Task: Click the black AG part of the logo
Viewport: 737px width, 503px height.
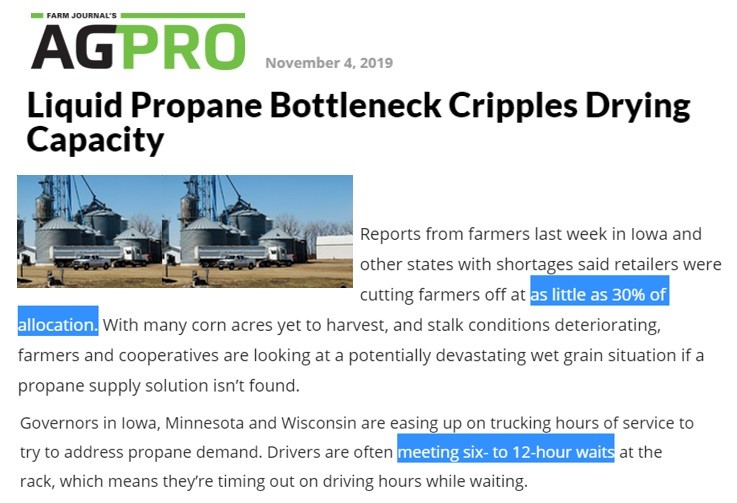Action: pos(74,47)
